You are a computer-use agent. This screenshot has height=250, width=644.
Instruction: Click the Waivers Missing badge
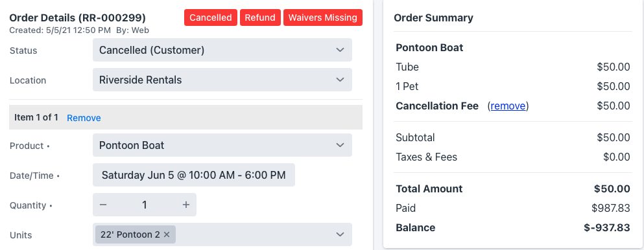(x=323, y=17)
